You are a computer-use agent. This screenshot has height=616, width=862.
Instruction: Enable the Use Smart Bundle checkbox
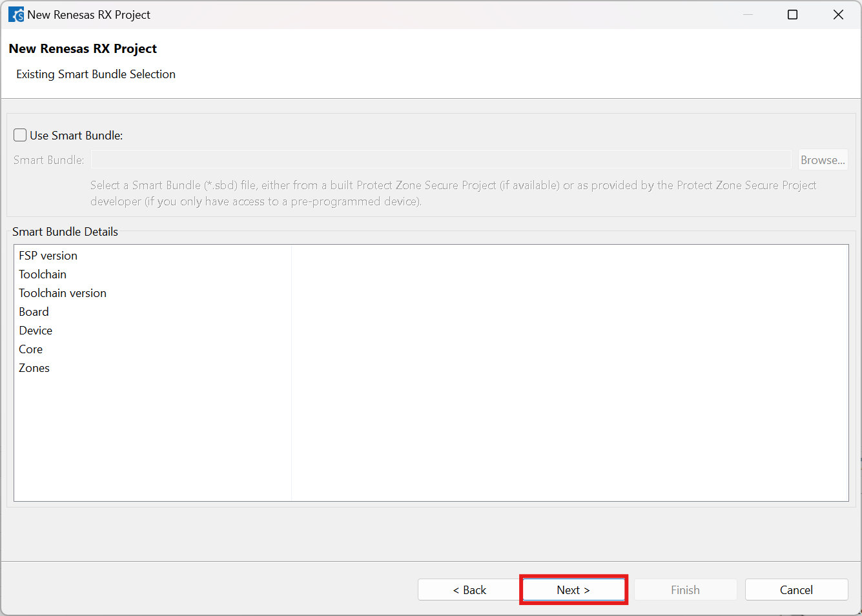click(x=20, y=135)
